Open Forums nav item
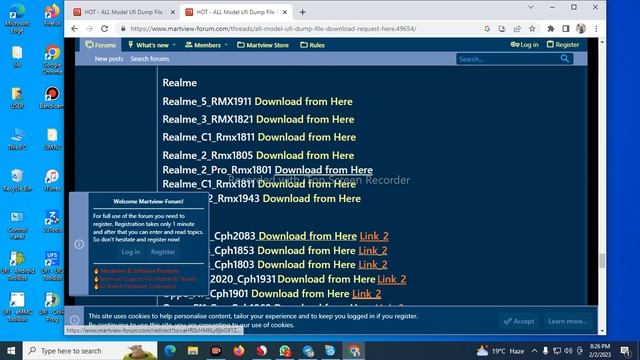 click(x=101, y=45)
